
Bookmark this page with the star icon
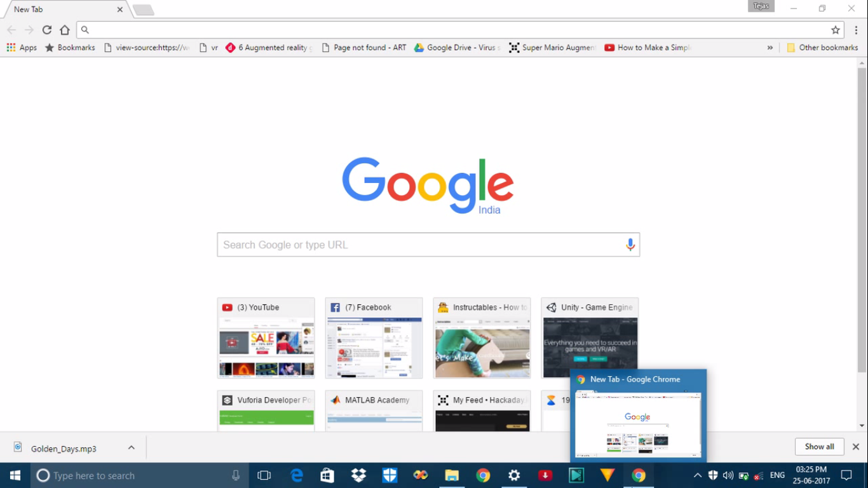click(x=836, y=30)
